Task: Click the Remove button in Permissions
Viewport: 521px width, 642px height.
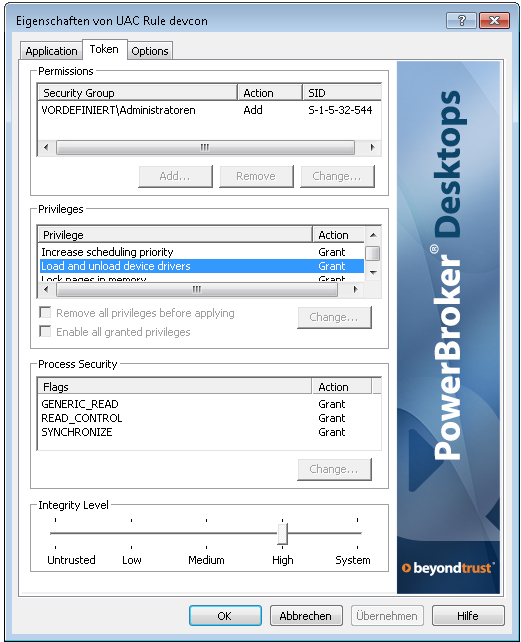Action: click(x=256, y=176)
